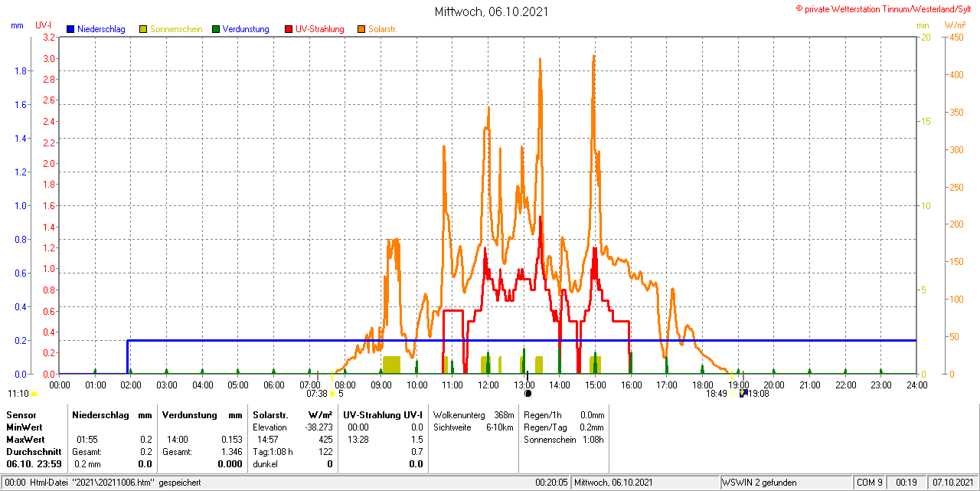
Task: Click the 24:00 tick on the time axis
Action: click(x=916, y=385)
